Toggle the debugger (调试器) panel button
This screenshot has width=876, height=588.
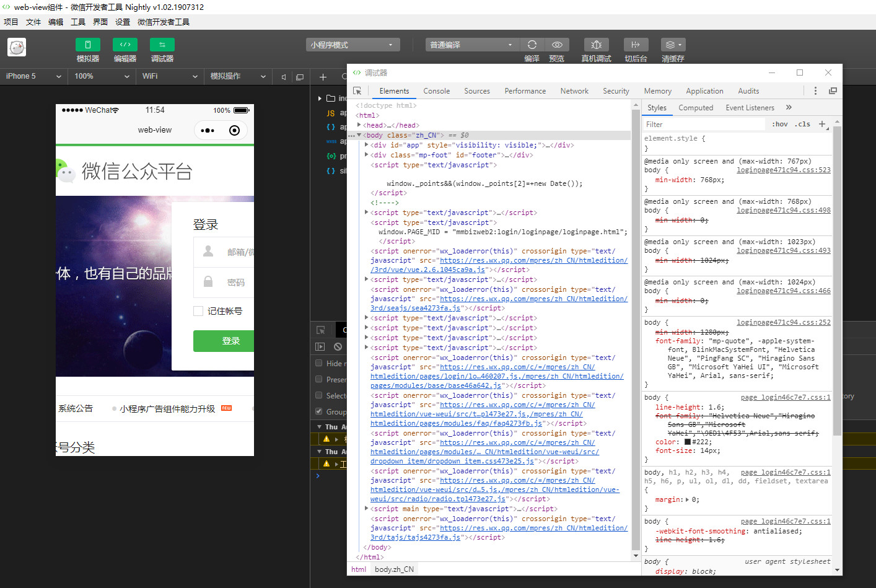click(x=162, y=45)
